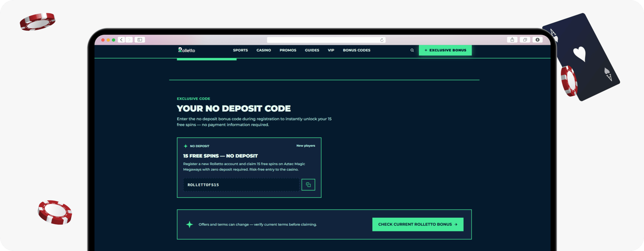This screenshot has width=644, height=251.
Task: Click 'Offers and terms can change' notice text
Action: 258,225
